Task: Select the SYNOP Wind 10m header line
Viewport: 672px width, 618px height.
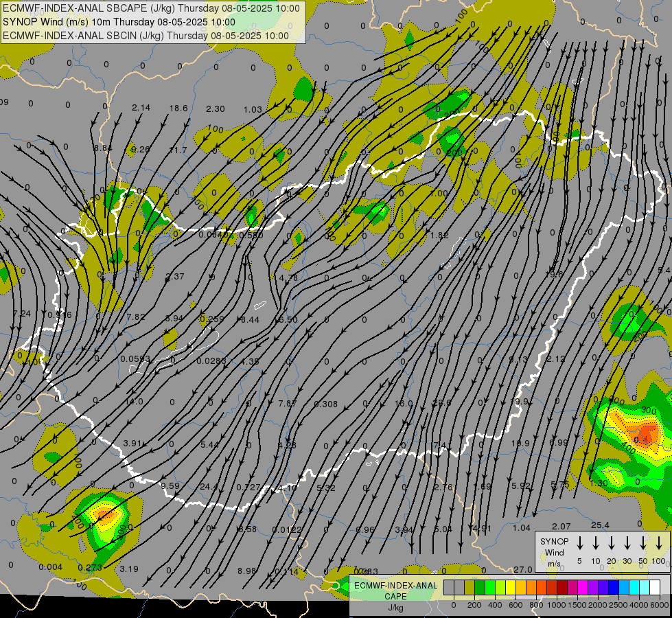Action: (x=119, y=22)
